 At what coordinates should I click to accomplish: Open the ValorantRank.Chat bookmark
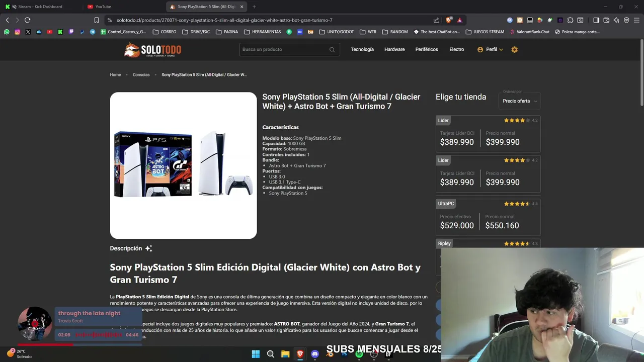coord(529,32)
